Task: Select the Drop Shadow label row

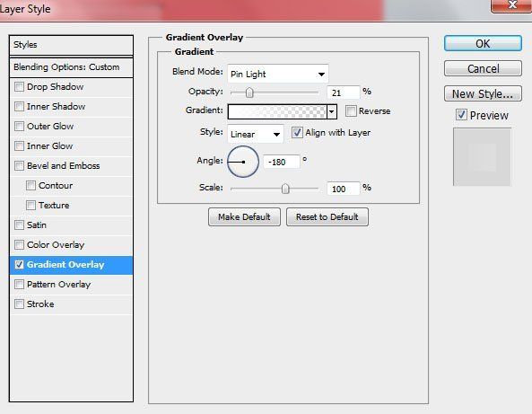Action: pos(71,86)
